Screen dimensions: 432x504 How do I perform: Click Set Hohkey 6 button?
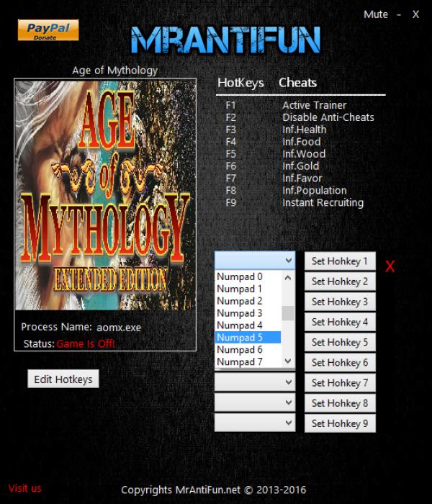340,362
